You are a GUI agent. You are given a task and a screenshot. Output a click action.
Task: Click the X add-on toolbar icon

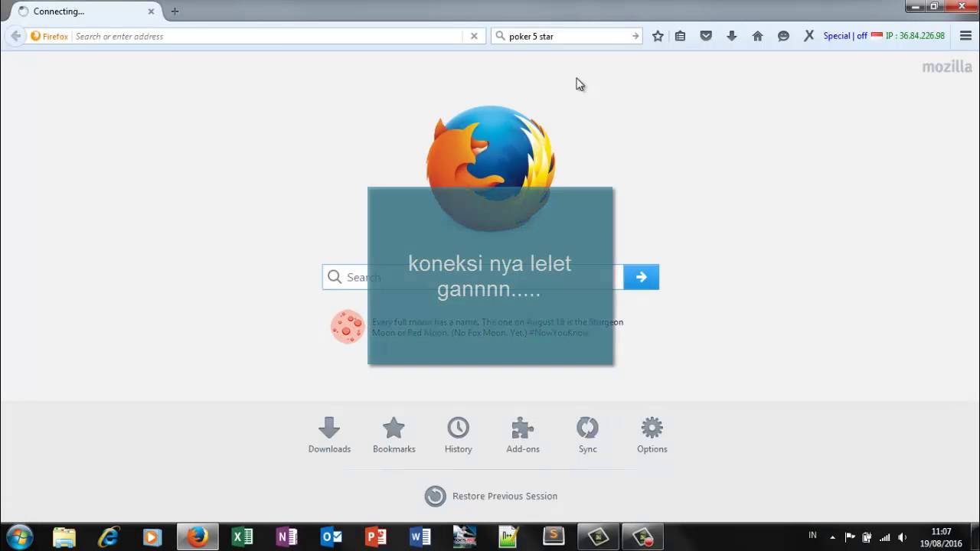(808, 36)
